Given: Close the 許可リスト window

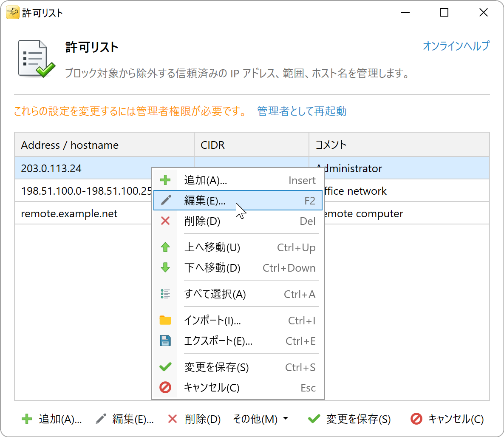Looking at the screenshot, I should (484, 13).
